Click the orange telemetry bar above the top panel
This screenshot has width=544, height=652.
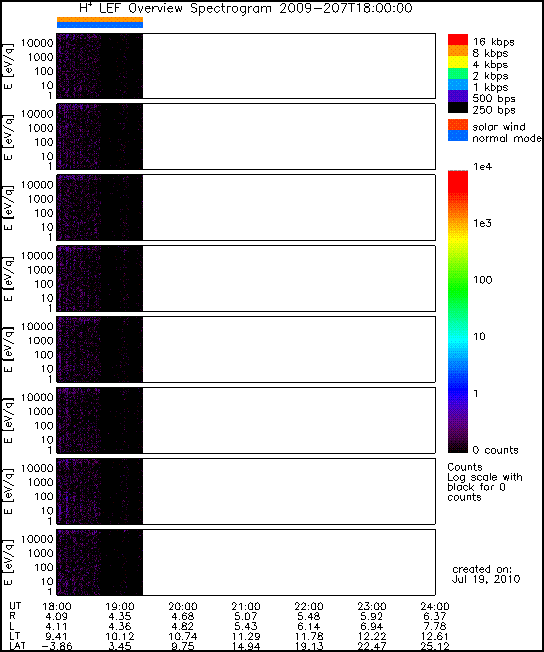[100, 20]
